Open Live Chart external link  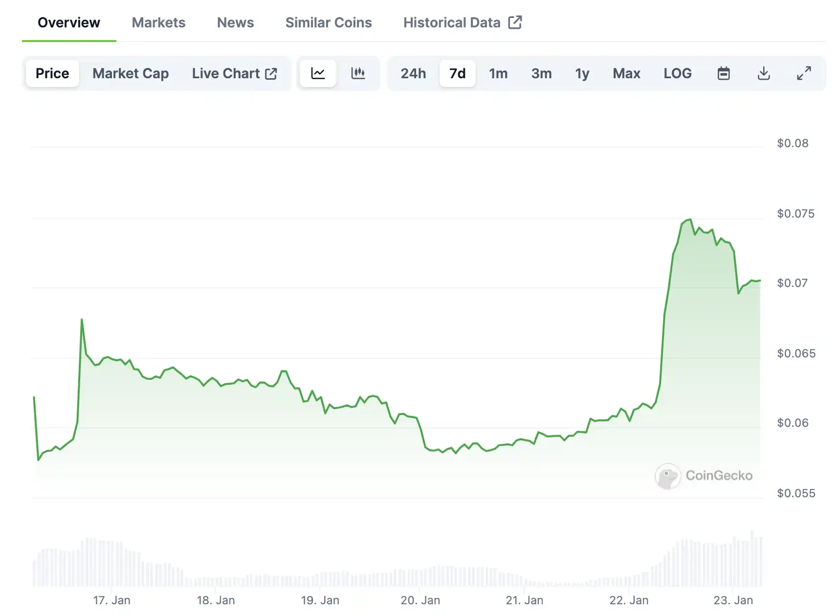click(235, 73)
